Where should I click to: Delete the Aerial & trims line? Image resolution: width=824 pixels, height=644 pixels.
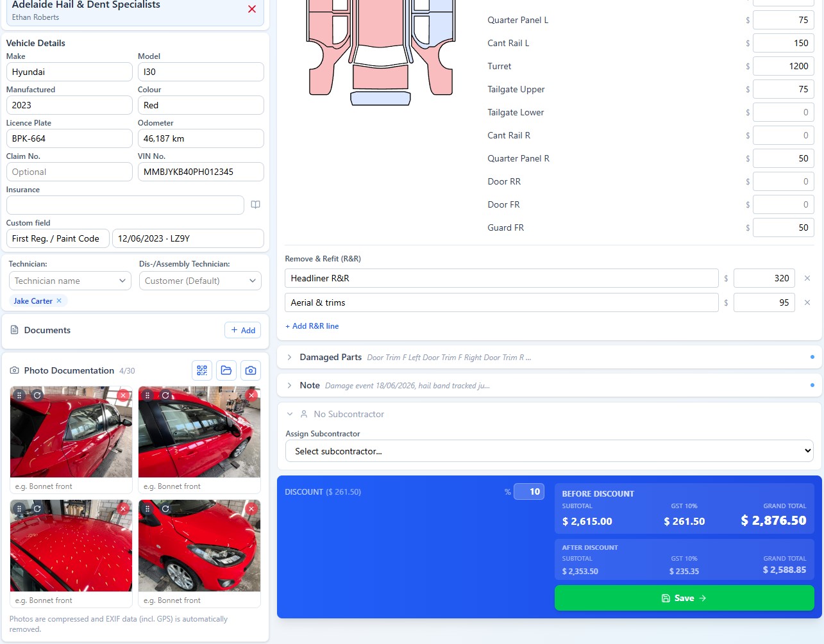[807, 302]
